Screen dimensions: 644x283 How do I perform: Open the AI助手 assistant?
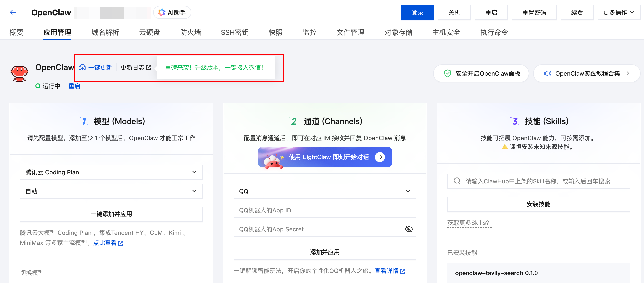click(172, 12)
